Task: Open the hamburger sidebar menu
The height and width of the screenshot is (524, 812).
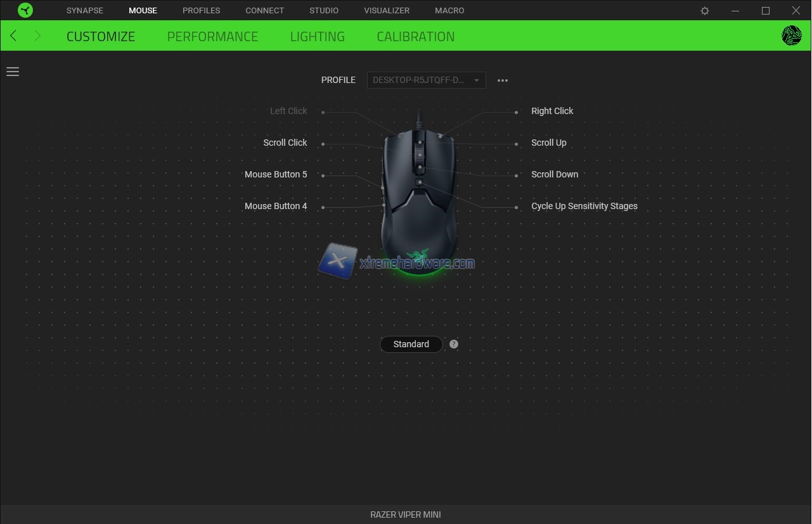Action: click(13, 72)
